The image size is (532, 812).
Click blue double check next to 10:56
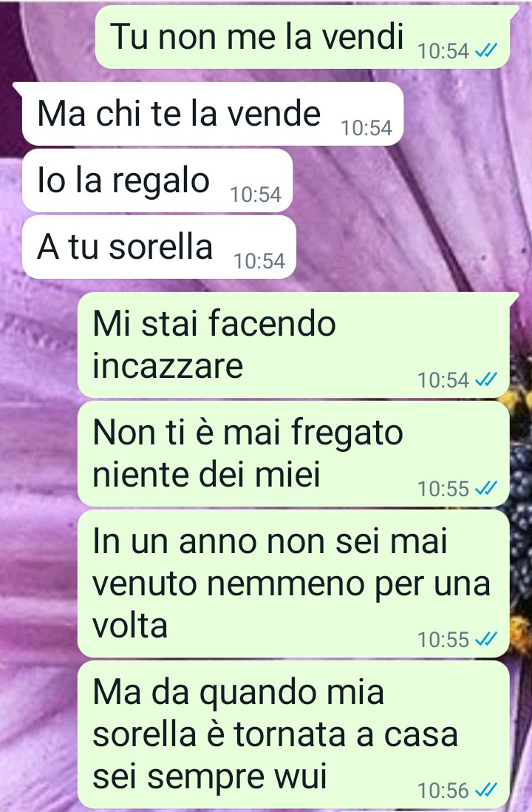coord(486,791)
